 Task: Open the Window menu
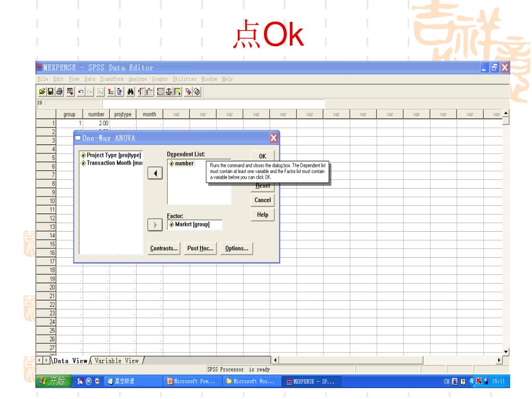pos(209,79)
